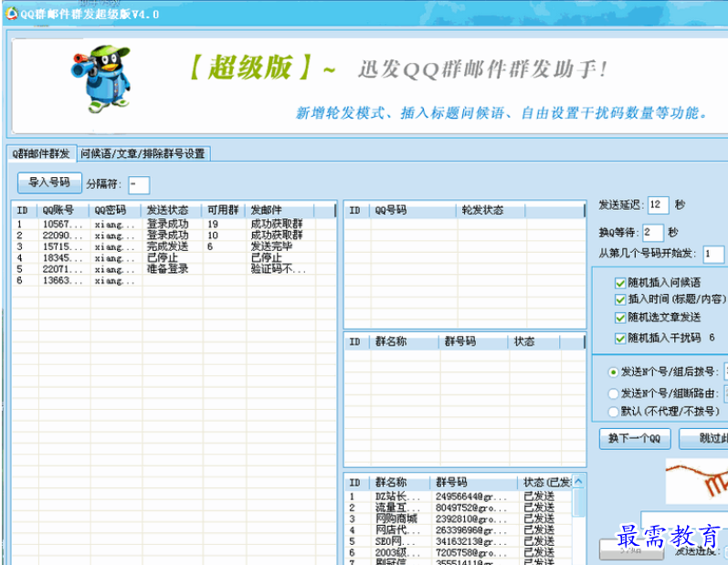Click 状态 header in middle group list
The image size is (728, 565).
point(534,342)
